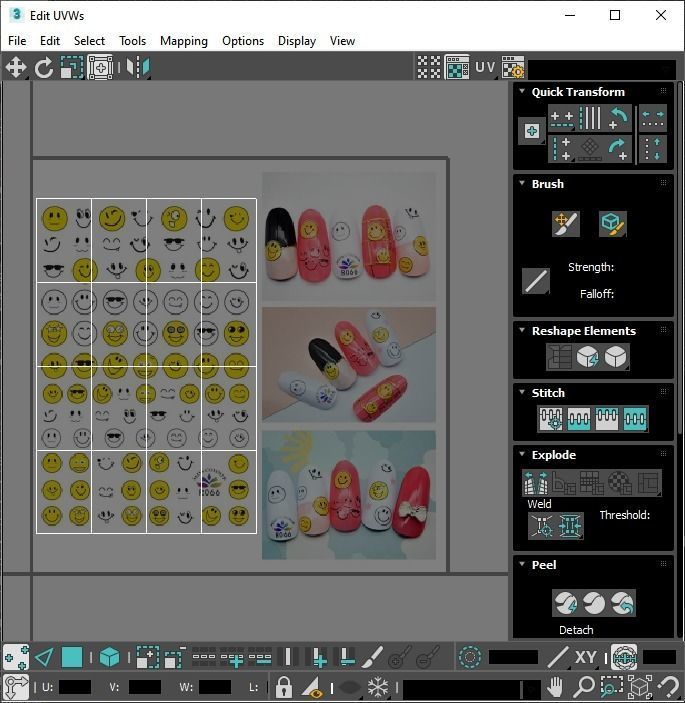Select the Zoom magnifier tool

point(584,686)
